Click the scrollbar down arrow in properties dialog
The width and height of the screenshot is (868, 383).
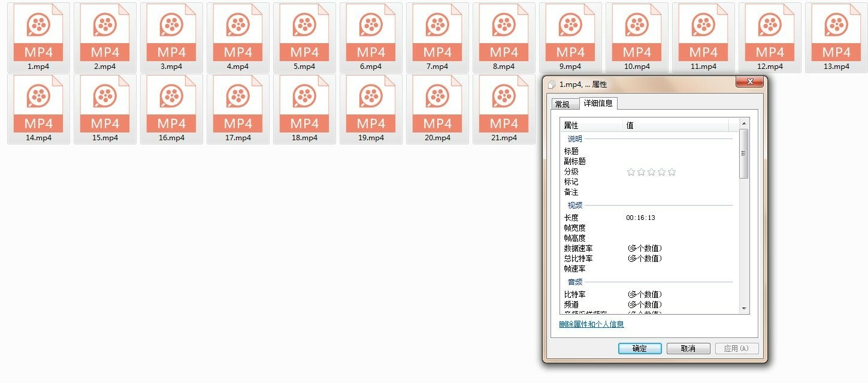(744, 309)
